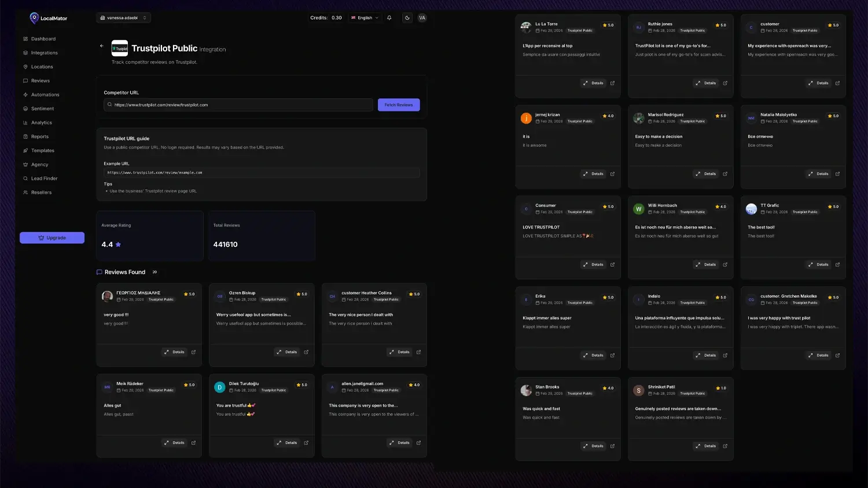The height and width of the screenshot is (488, 868).
Task: Open Details on Ruthie jones review
Action: [706, 83]
